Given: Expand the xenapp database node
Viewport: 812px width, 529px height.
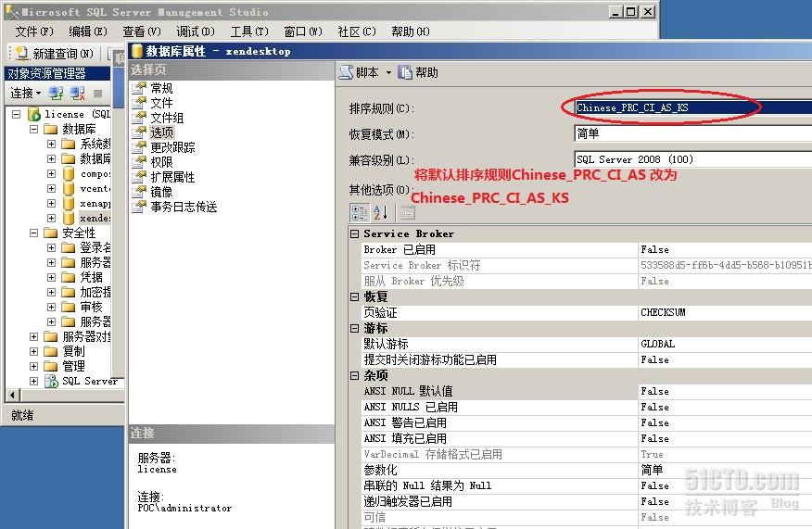Looking at the screenshot, I should 51,204.
